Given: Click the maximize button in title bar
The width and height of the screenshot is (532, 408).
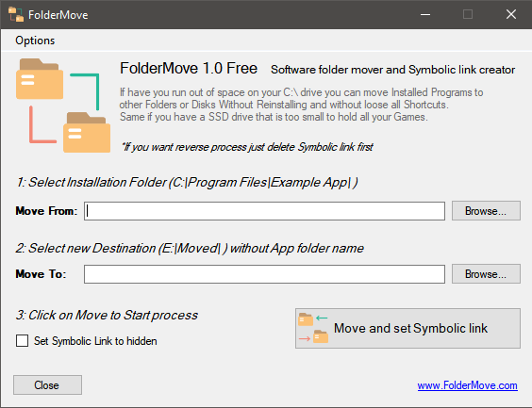Looking at the screenshot, I should 468,14.
